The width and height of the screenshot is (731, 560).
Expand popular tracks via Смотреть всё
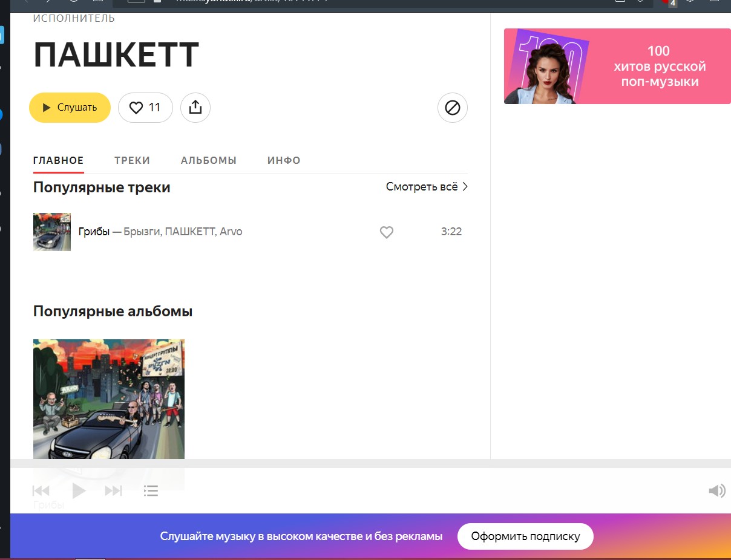(427, 187)
